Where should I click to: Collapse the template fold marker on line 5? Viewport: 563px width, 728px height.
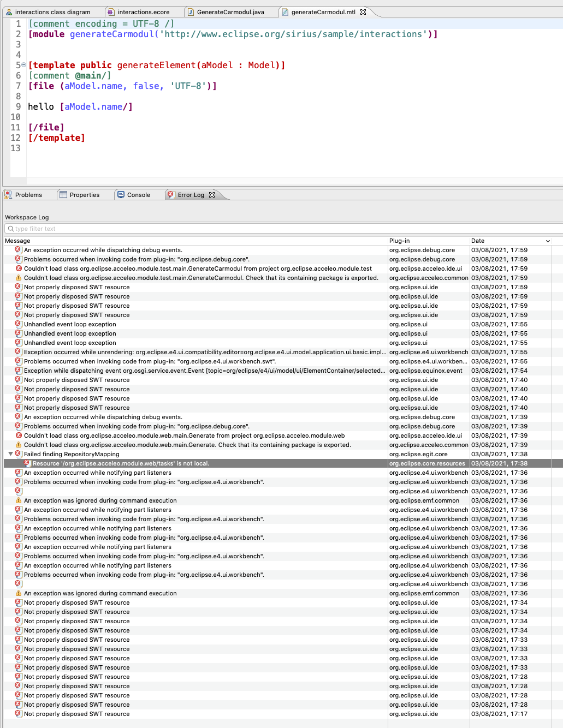pyautogui.click(x=23, y=65)
